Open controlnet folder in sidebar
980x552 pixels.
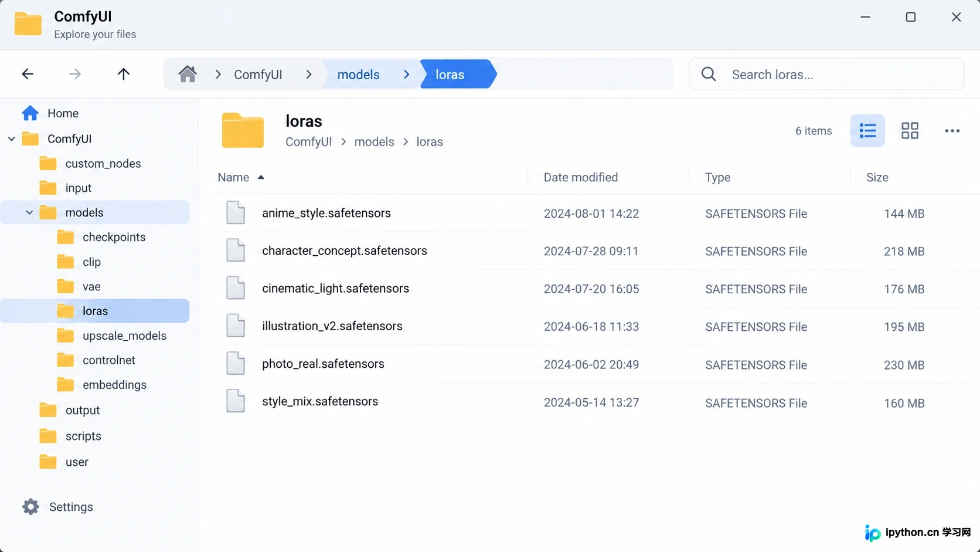point(109,360)
